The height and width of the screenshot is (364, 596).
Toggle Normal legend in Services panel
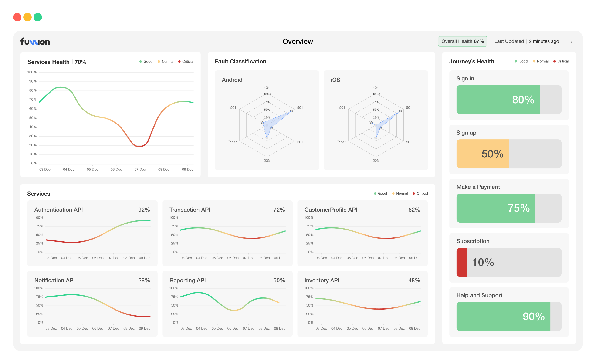[x=400, y=194]
